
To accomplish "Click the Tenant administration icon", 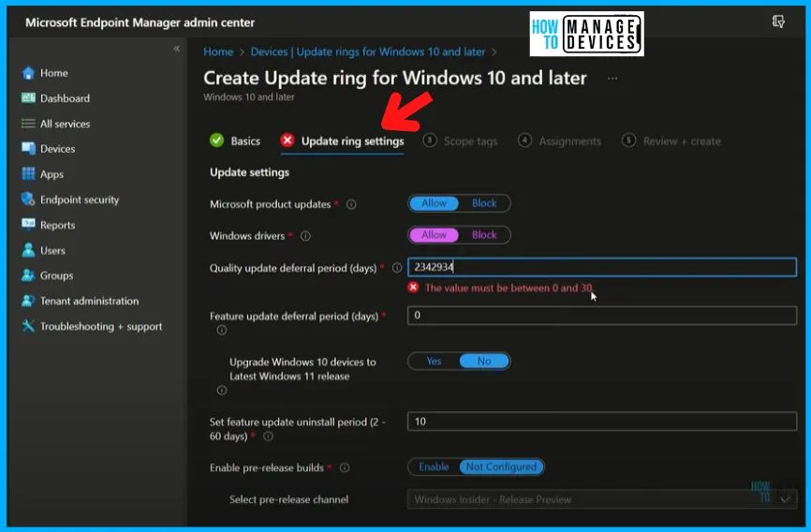I will pyautogui.click(x=28, y=301).
